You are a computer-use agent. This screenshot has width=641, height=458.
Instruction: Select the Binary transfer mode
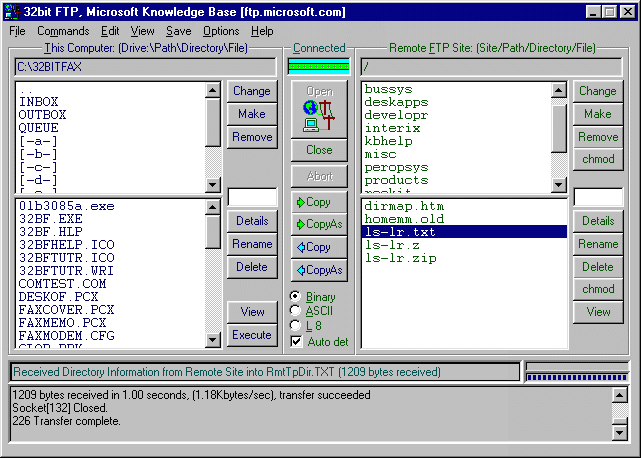point(295,297)
